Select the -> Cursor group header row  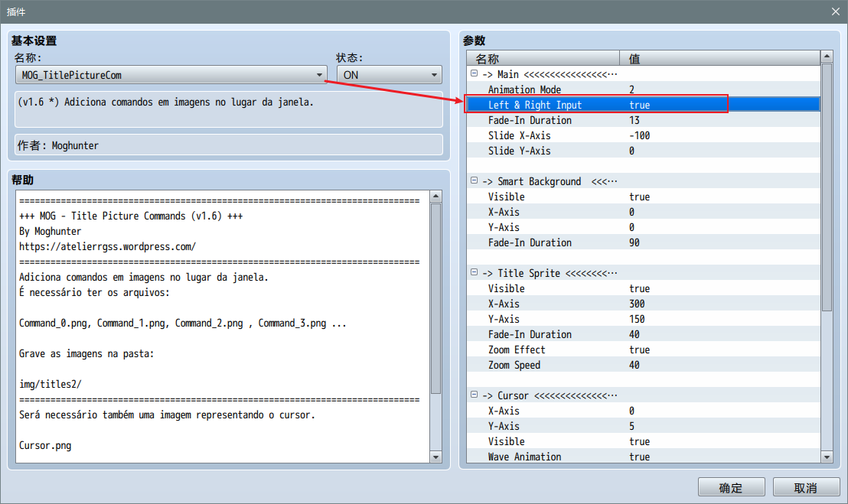click(x=644, y=395)
